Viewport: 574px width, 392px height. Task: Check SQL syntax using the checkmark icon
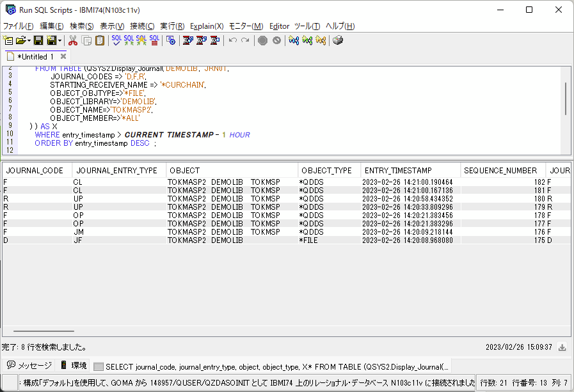tap(115, 40)
